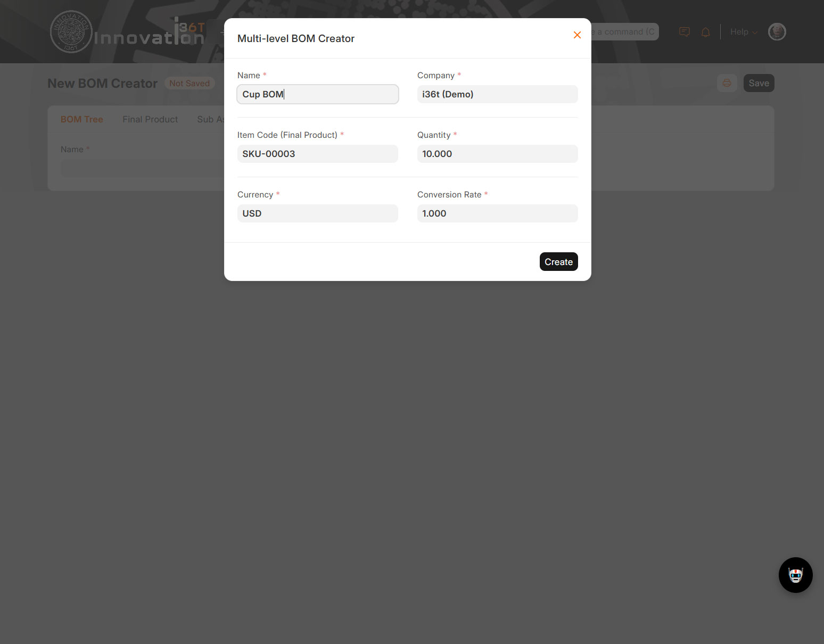Image resolution: width=824 pixels, height=644 pixels.
Task: Close the Multi-level BOM Creator dialog
Action: [x=577, y=35]
